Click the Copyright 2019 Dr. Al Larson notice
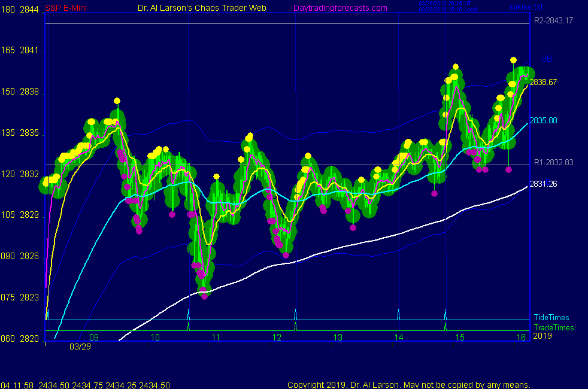 click(x=409, y=385)
